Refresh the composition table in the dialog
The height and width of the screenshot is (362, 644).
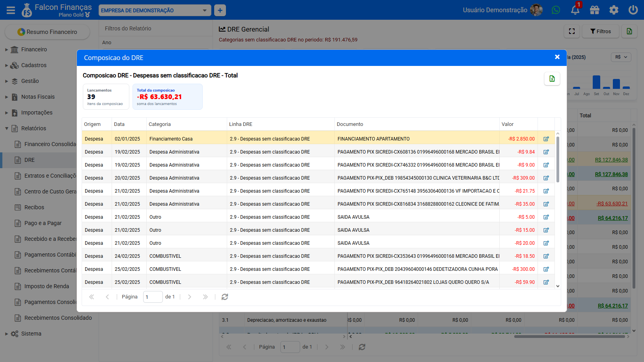[x=225, y=297]
